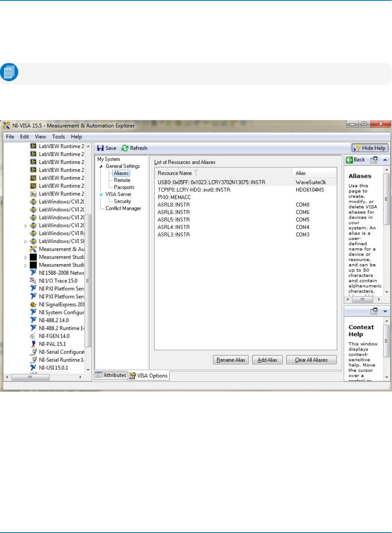The image size is (392, 533).
Task: Click the Refresh toolbar icon
Action: 125,148
